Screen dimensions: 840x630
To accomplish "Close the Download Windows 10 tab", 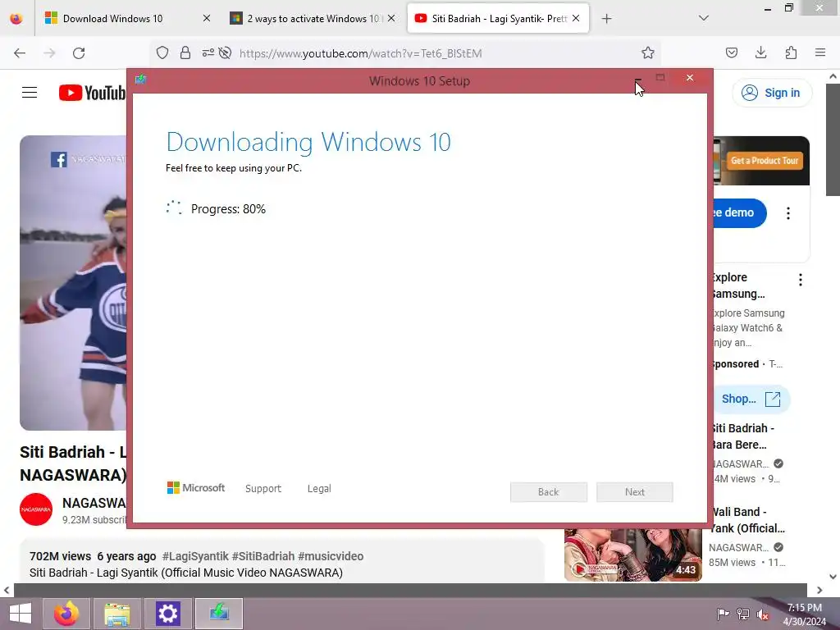I will [x=206, y=18].
